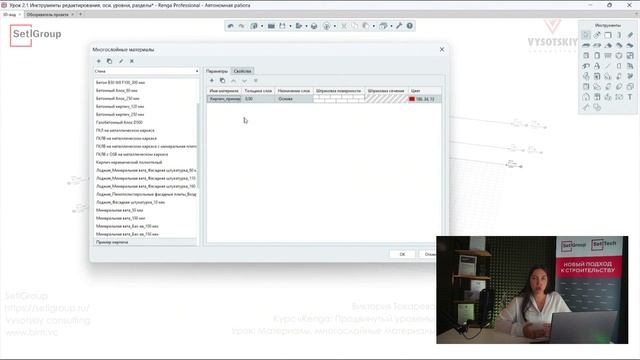Select the Beam tool in Инструменты panel
This screenshot has height=360, width=640.
coord(630,35)
